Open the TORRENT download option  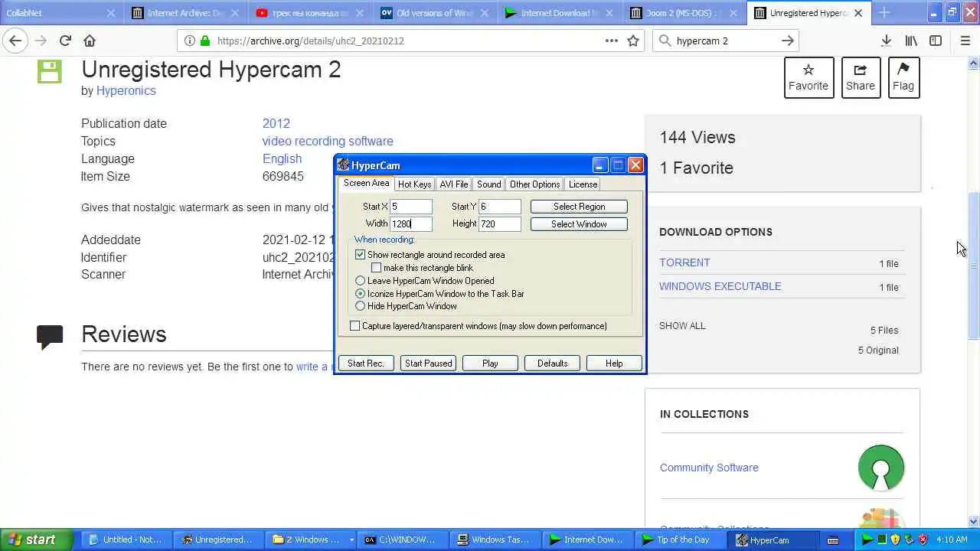(684, 262)
